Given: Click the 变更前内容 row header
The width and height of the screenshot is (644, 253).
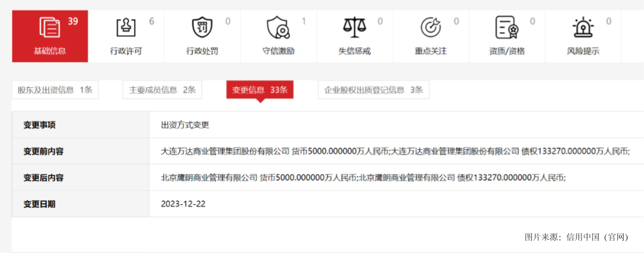Looking at the screenshot, I should point(80,151).
